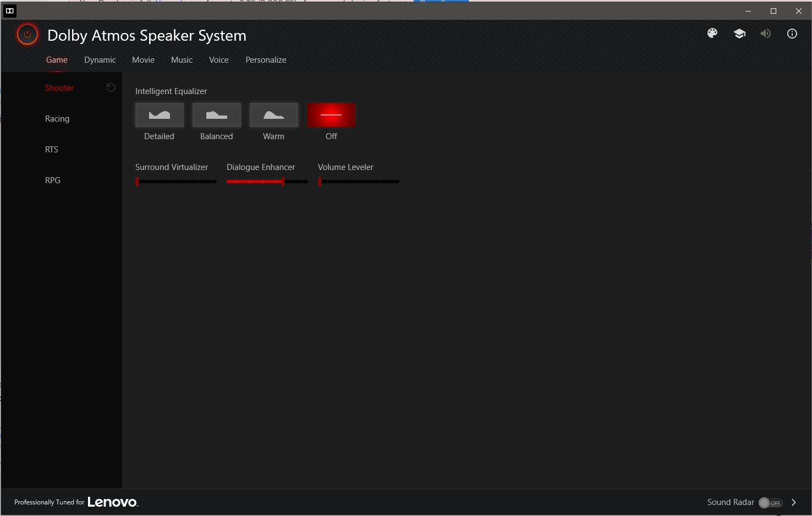Select the RTS game profile
The image size is (812, 516).
(x=52, y=150)
